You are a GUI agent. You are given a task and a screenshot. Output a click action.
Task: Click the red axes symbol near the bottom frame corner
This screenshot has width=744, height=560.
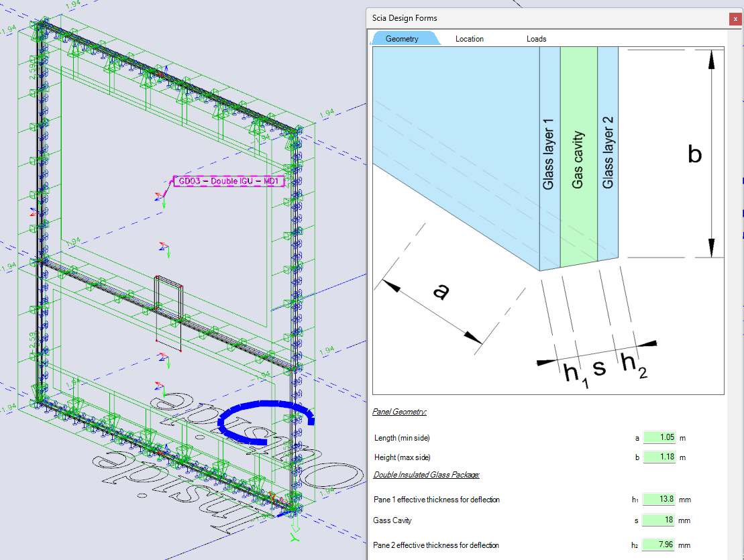(273, 494)
